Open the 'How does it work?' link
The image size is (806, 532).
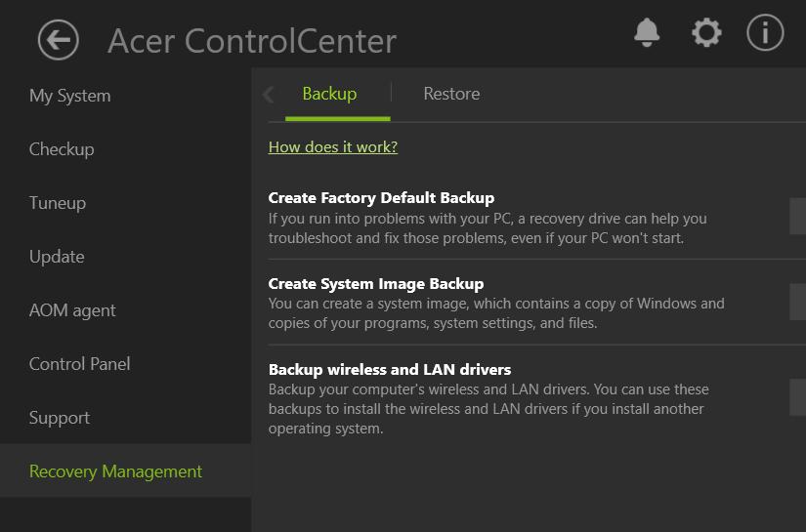[x=333, y=146]
